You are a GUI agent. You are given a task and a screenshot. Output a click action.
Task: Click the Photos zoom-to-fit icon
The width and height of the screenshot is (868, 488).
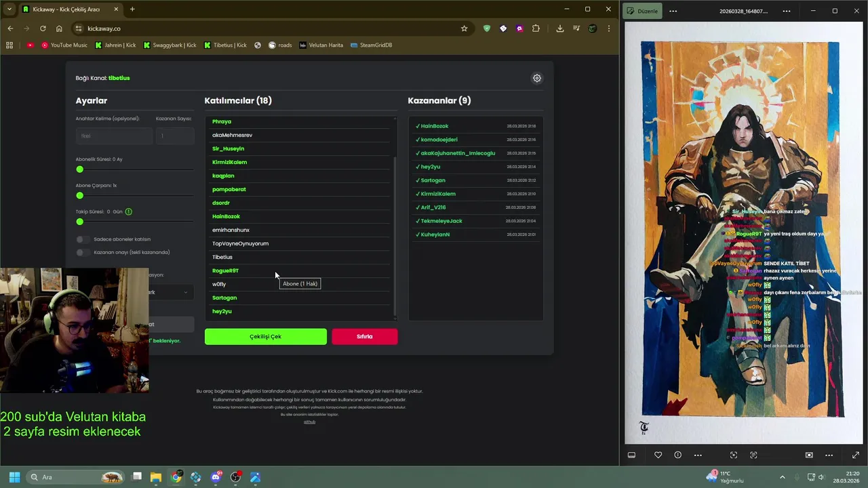point(734,455)
